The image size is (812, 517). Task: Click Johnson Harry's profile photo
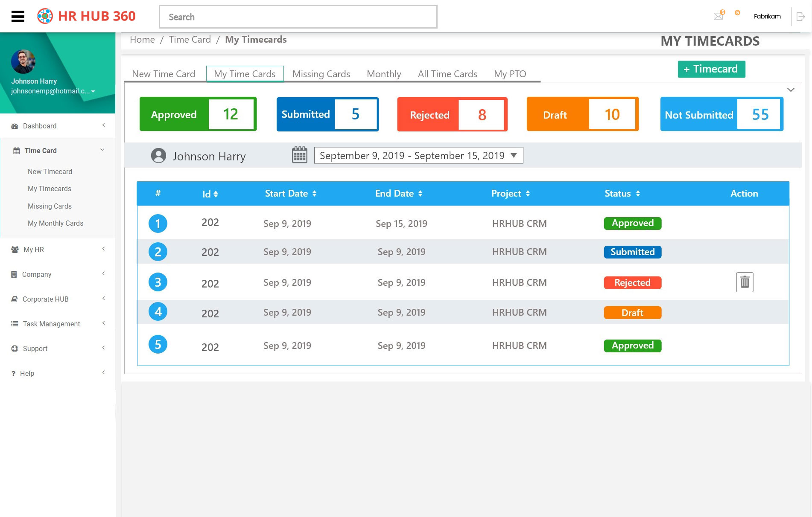[x=23, y=61]
